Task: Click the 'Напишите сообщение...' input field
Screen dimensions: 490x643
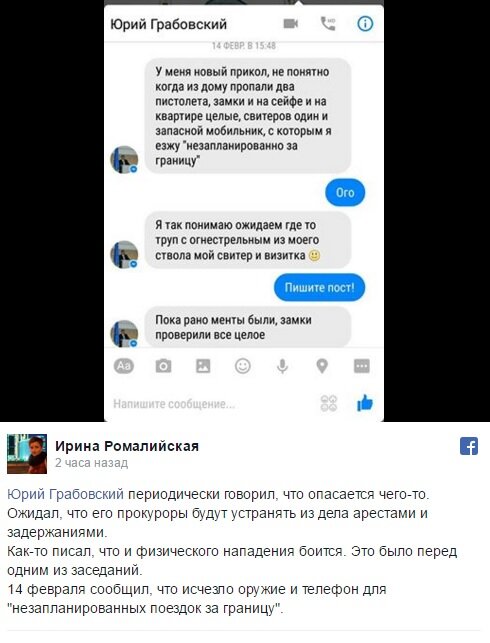Action: [x=209, y=404]
